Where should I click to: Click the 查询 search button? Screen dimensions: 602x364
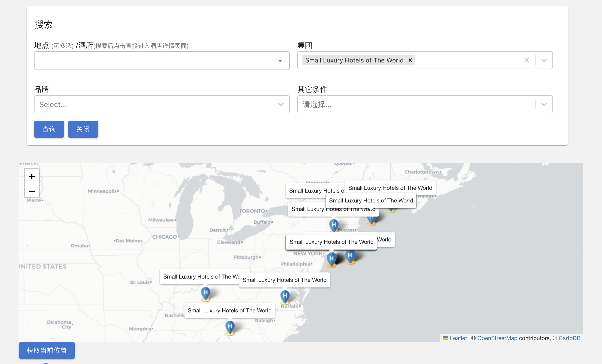point(49,129)
